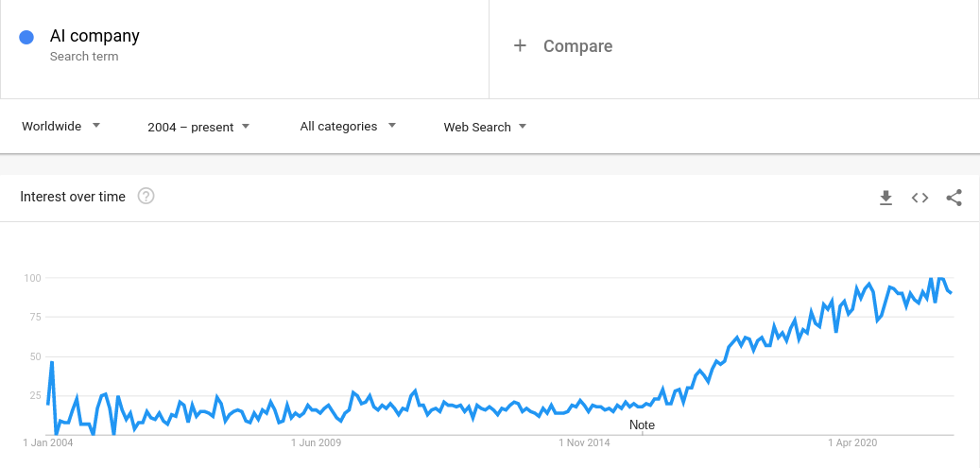
Task: Click the Search term subtitle text
Action: [84, 57]
